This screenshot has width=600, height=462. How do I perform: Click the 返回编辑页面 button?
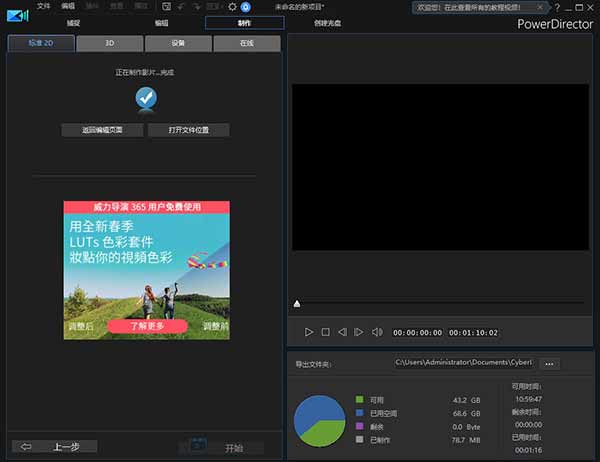point(101,130)
